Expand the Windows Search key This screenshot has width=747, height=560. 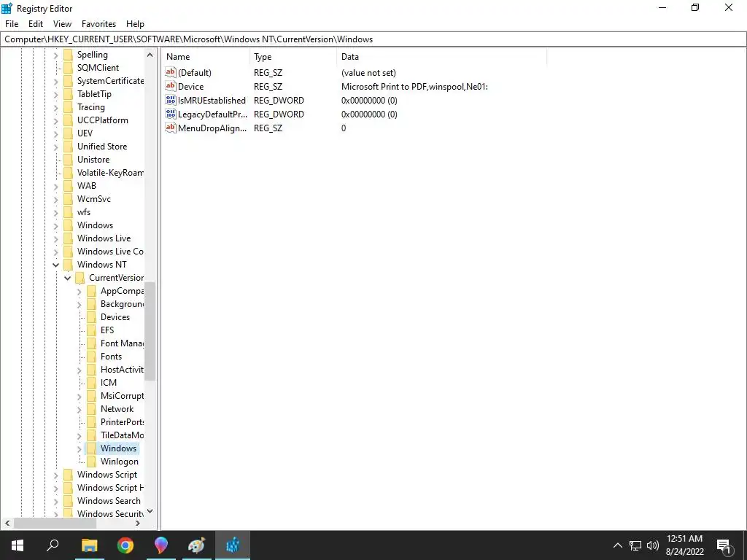tap(55, 502)
